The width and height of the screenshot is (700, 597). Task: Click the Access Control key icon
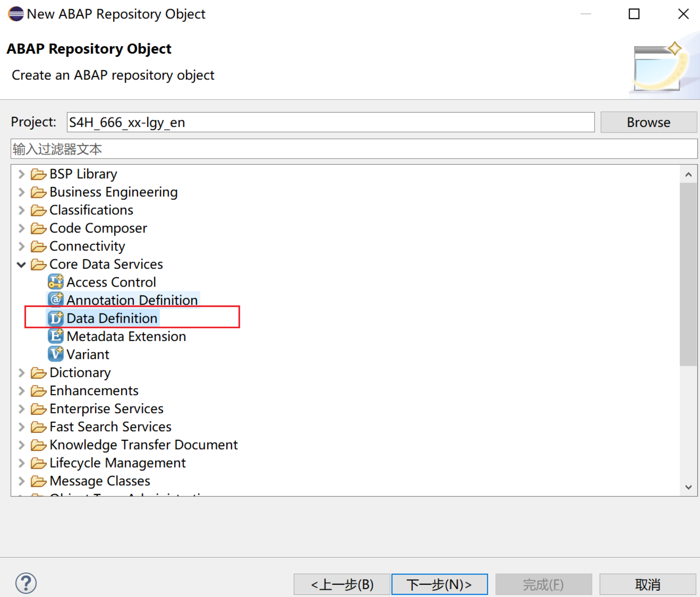(x=55, y=282)
